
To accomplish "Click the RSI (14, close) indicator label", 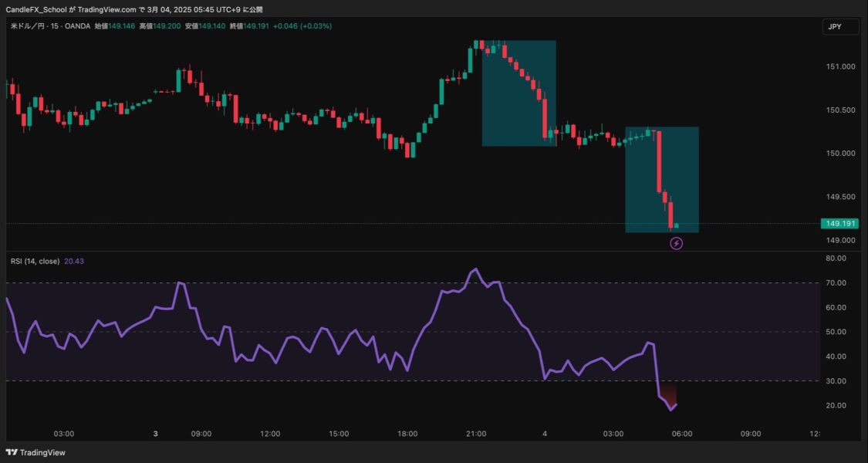I will (35, 261).
